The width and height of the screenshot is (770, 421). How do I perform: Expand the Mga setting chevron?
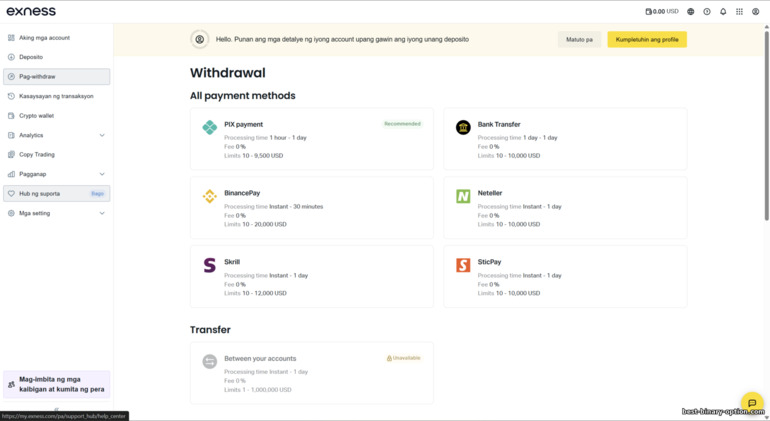[x=102, y=213]
